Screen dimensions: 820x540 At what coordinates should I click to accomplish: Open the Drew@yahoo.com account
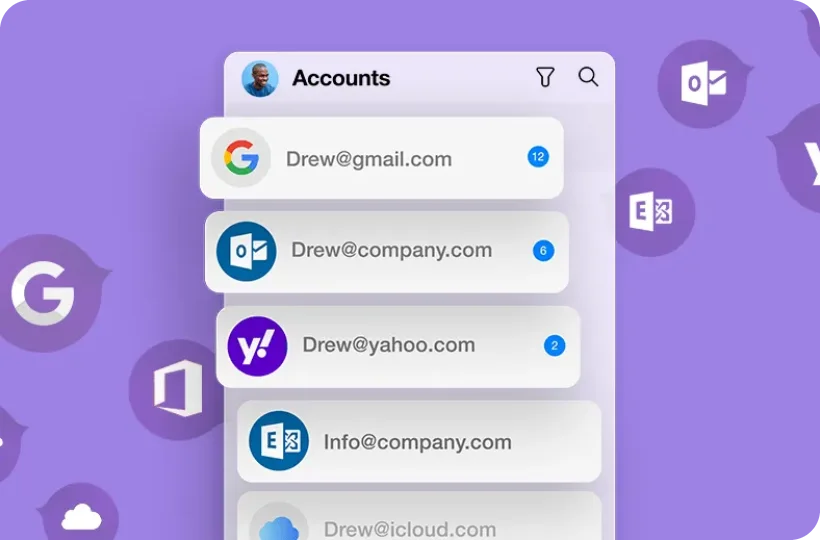[x=398, y=347]
